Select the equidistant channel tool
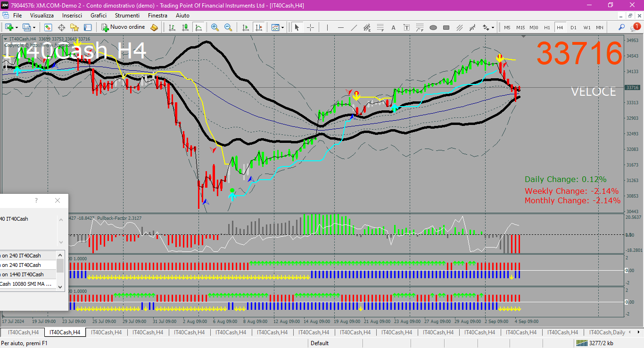The width and height of the screenshot is (644, 348). tap(367, 27)
